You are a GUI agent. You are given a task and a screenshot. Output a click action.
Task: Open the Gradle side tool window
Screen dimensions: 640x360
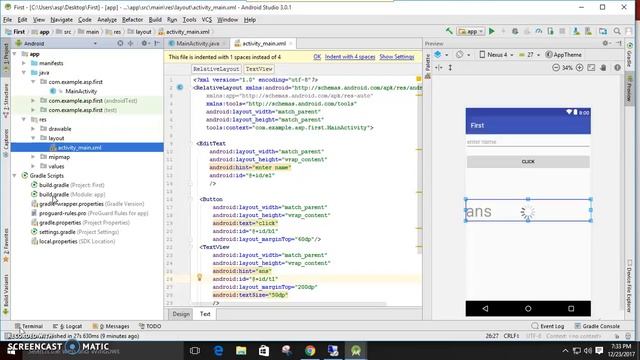(x=630, y=55)
